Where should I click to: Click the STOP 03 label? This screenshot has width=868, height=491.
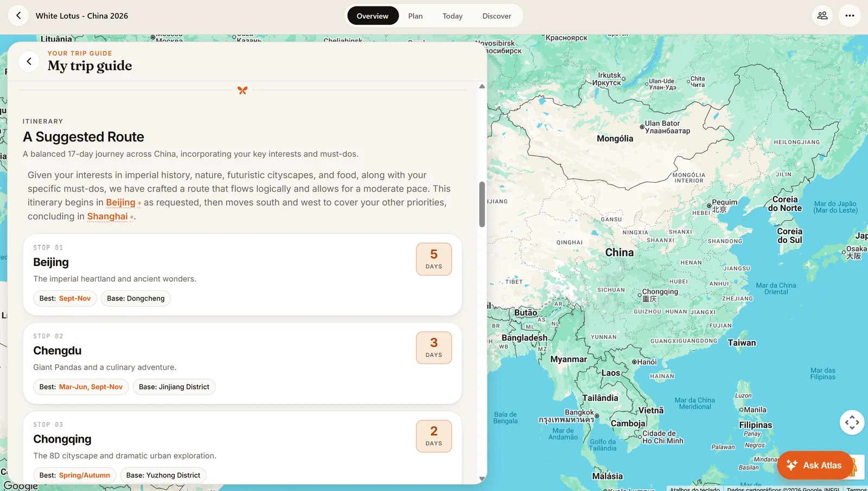tap(48, 424)
